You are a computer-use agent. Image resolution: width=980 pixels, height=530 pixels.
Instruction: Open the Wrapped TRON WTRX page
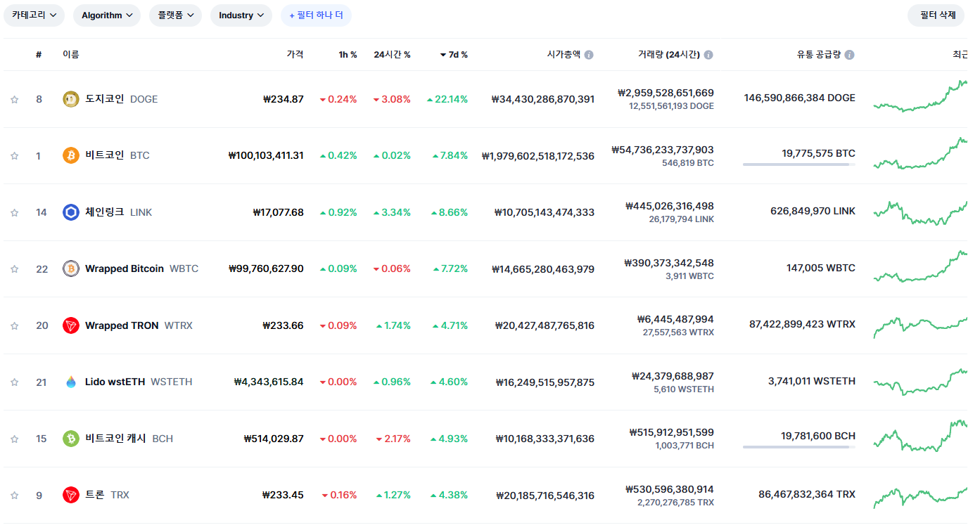(x=139, y=325)
